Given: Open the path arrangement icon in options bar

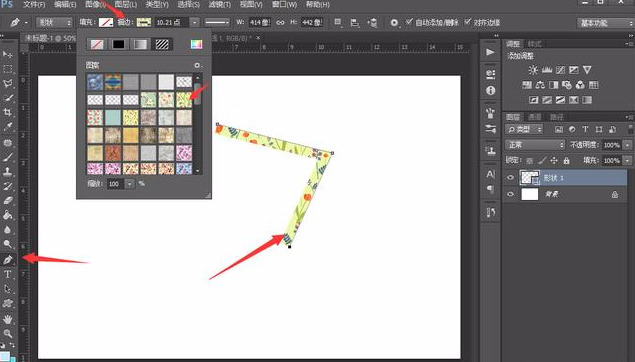Looking at the screenshot, I should coord(372,23).
